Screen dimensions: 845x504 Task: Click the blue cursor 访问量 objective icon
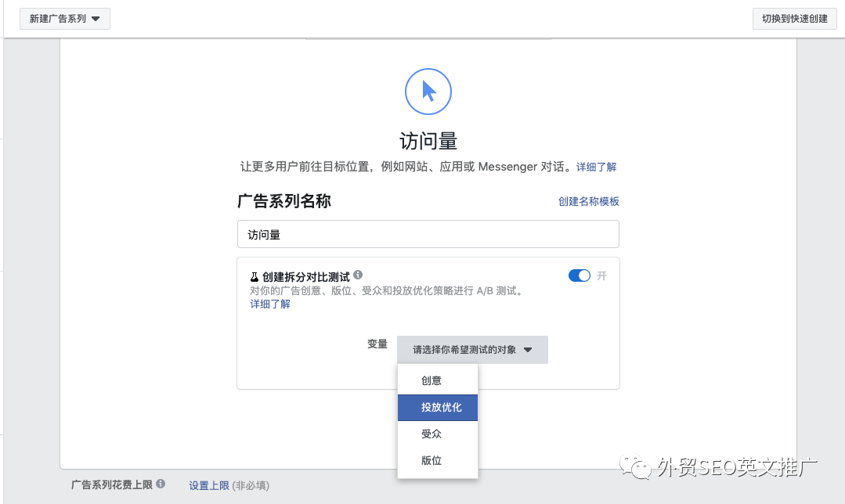tap(428, 92)
